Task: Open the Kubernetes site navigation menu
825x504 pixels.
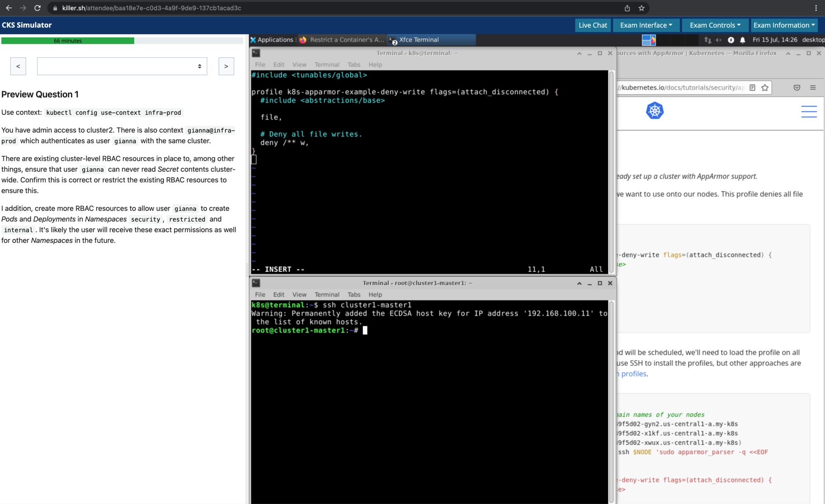Action: 809,111
